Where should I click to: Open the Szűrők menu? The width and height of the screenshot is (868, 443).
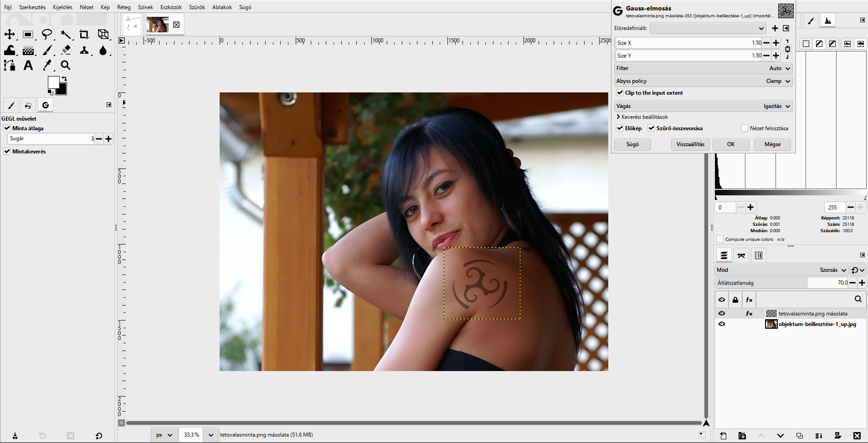tap(197, 7)
